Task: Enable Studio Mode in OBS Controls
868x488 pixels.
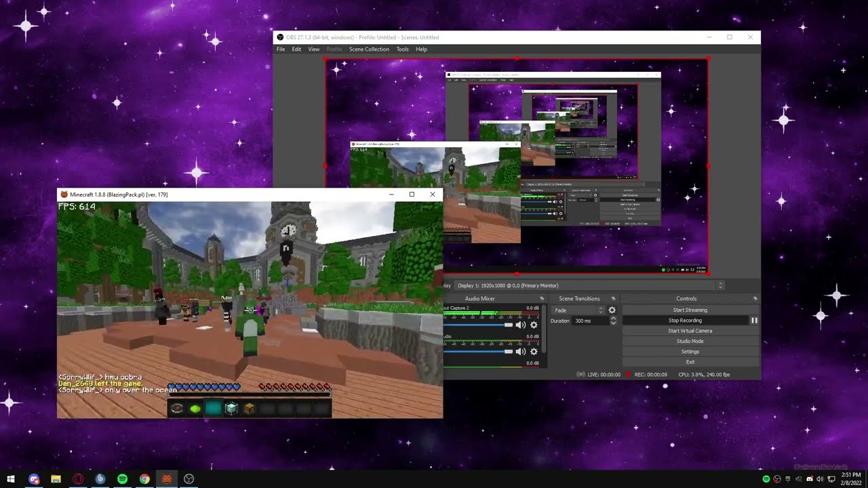Action: pos(690,341)
